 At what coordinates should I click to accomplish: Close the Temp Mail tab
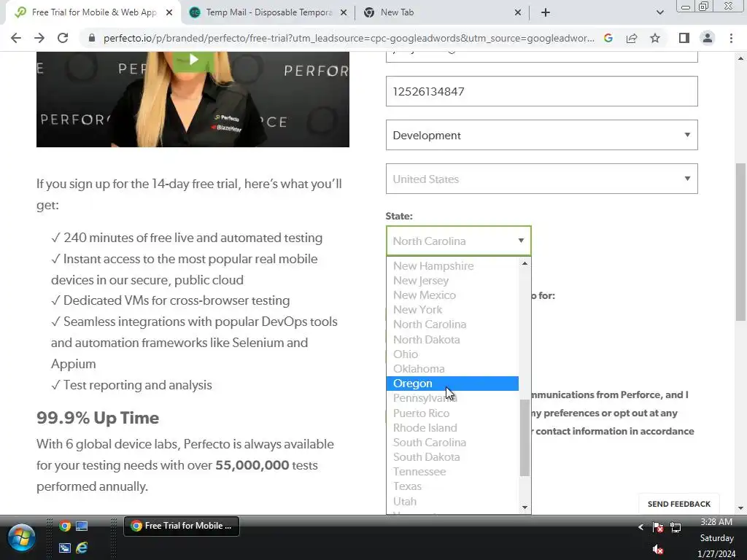[x=344, y=12]
